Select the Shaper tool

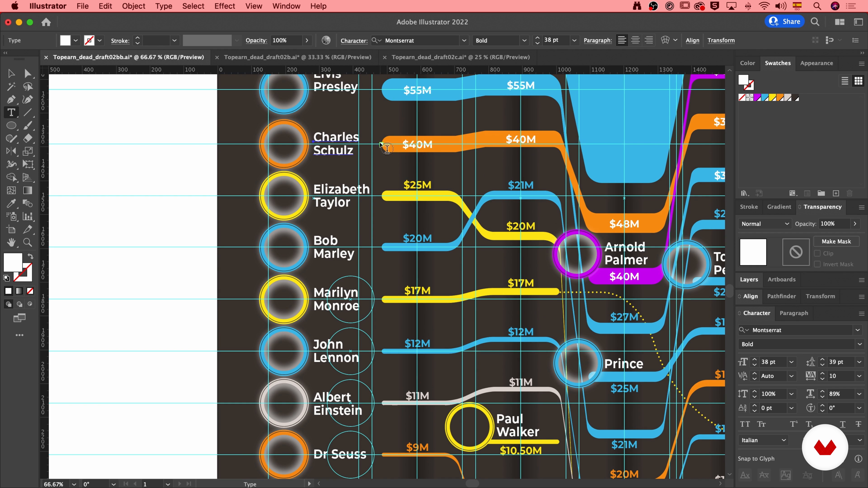(x=11, y=138)
